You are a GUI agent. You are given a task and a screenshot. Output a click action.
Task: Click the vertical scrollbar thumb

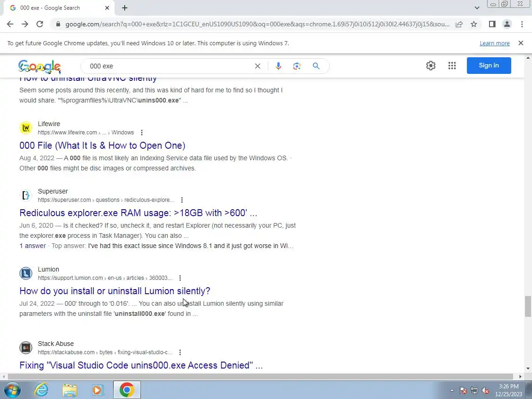tap(528, 306)
